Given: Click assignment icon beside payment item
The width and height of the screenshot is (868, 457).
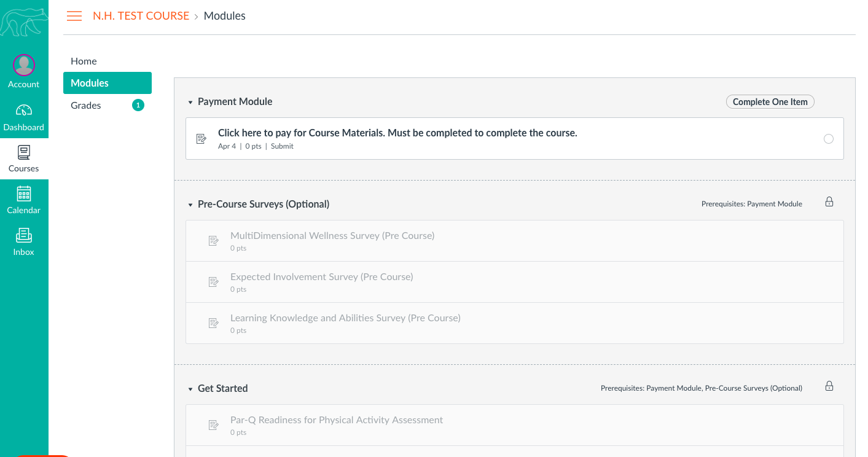Looking at the screenshot, I should tap(201, 139).
